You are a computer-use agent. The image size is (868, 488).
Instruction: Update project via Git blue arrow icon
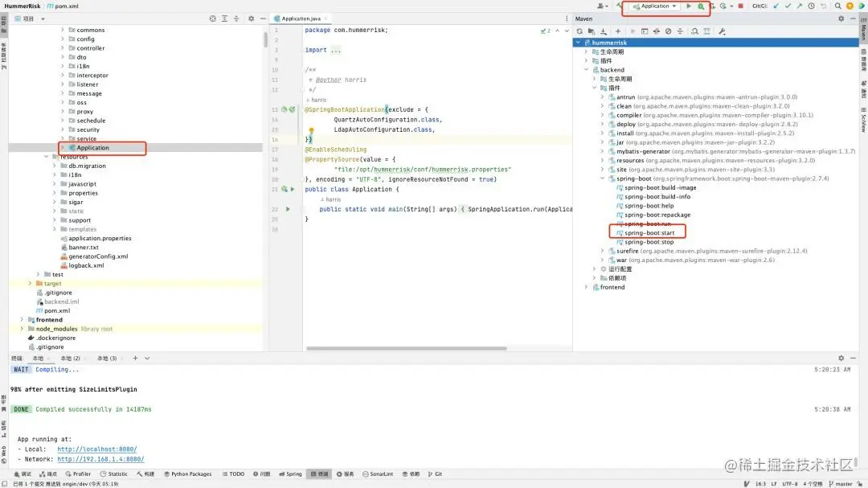click(x=776, y=6)
